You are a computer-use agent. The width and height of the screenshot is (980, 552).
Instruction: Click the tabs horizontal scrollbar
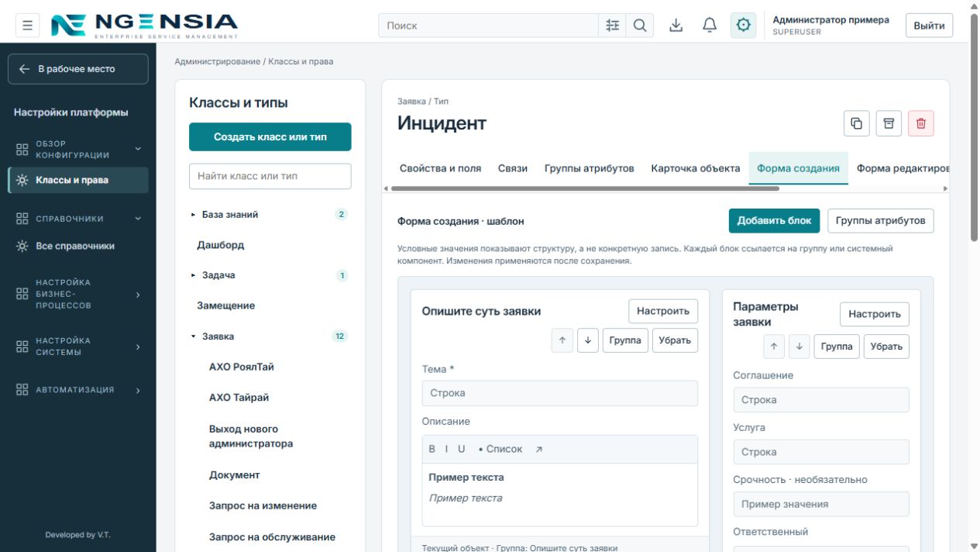tap(585, 188)
